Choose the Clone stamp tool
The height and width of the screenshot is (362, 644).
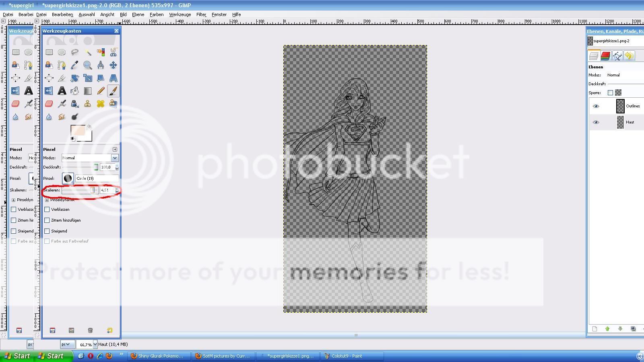point(88,104)
